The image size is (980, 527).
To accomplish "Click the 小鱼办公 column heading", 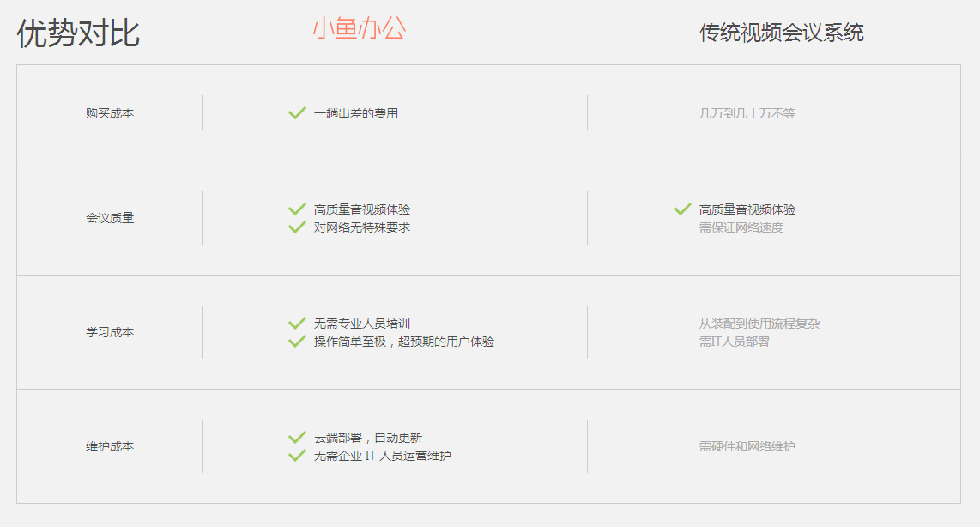I will click(x=359, y=29).
